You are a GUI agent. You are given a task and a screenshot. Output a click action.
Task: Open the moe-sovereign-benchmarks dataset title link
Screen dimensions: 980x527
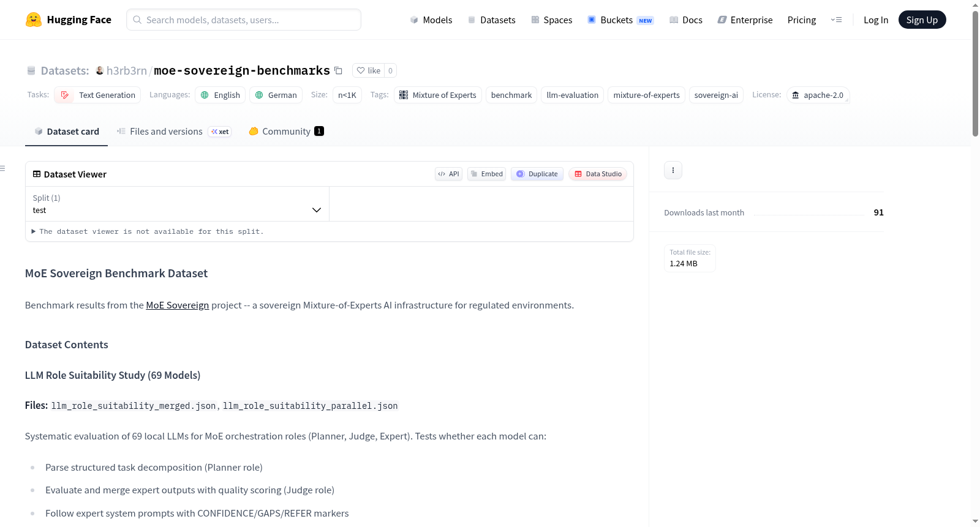pyautogui.click(x=242, y=70)
